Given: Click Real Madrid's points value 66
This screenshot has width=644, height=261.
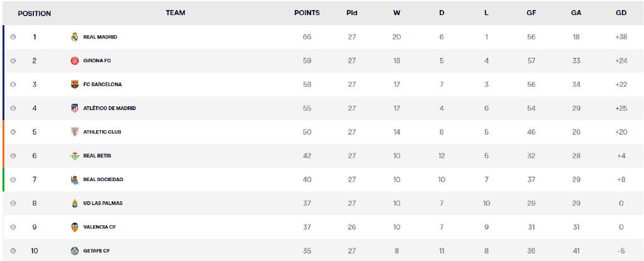Looking at the screenshot, I should [307, 37].
